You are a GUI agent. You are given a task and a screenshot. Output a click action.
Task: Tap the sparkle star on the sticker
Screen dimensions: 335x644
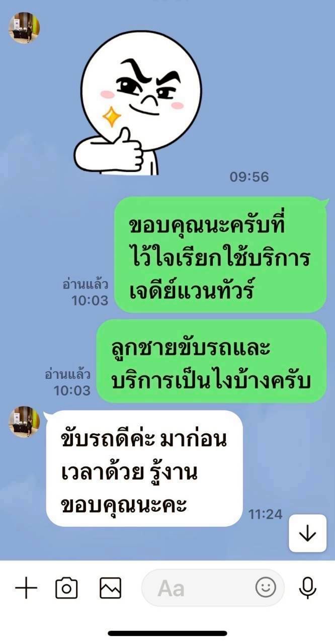click(112, 117)
